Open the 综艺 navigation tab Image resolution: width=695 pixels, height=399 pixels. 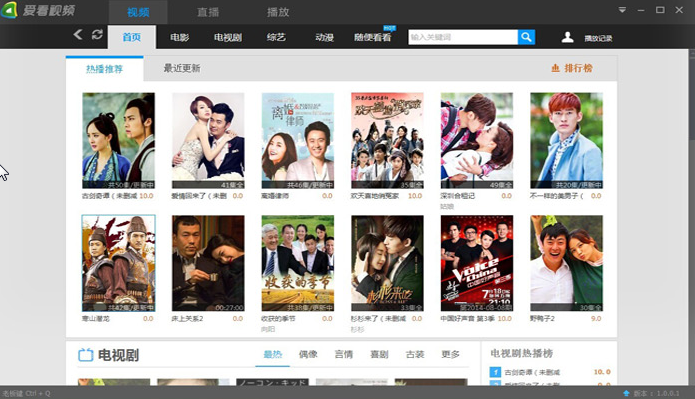click(x=276, y=37)
